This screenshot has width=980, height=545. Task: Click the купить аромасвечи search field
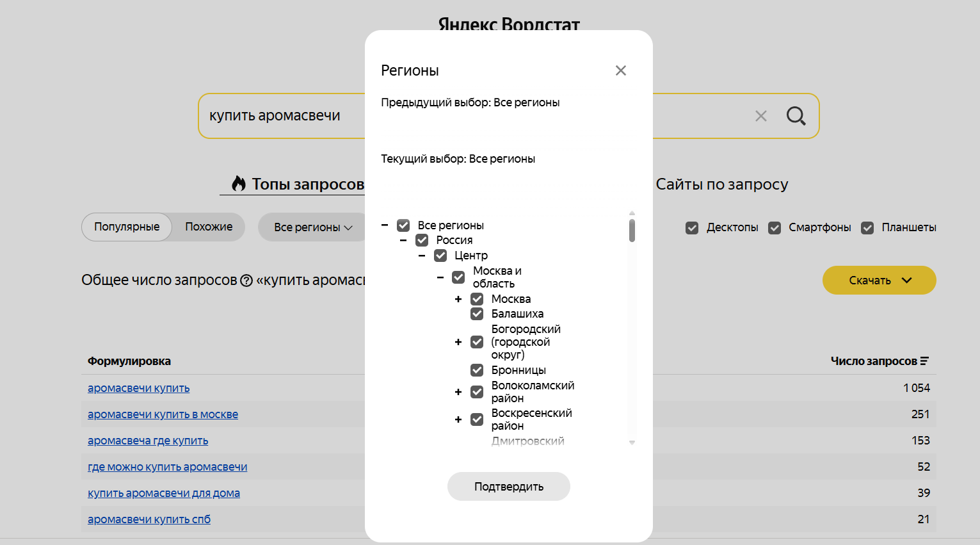(282, 116)
